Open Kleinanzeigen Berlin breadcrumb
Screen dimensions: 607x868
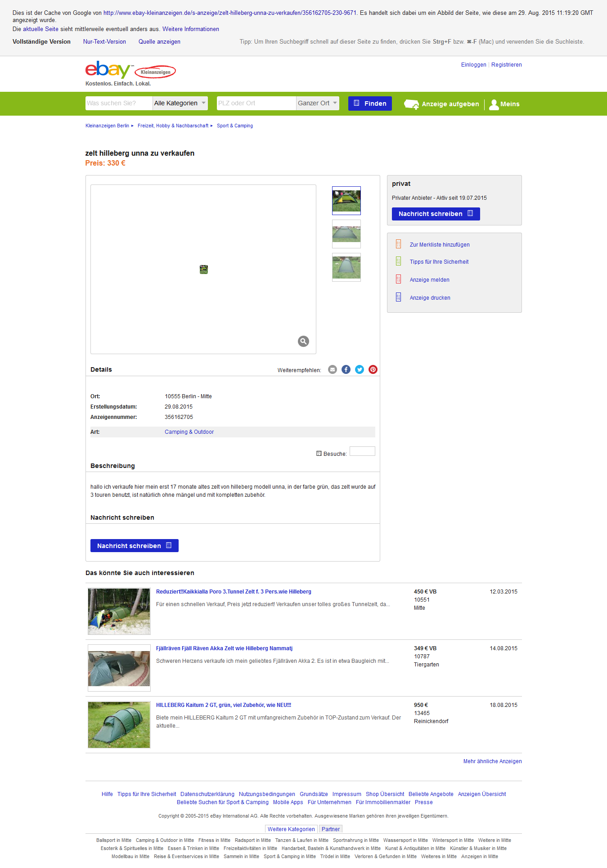tap(107, 126)
